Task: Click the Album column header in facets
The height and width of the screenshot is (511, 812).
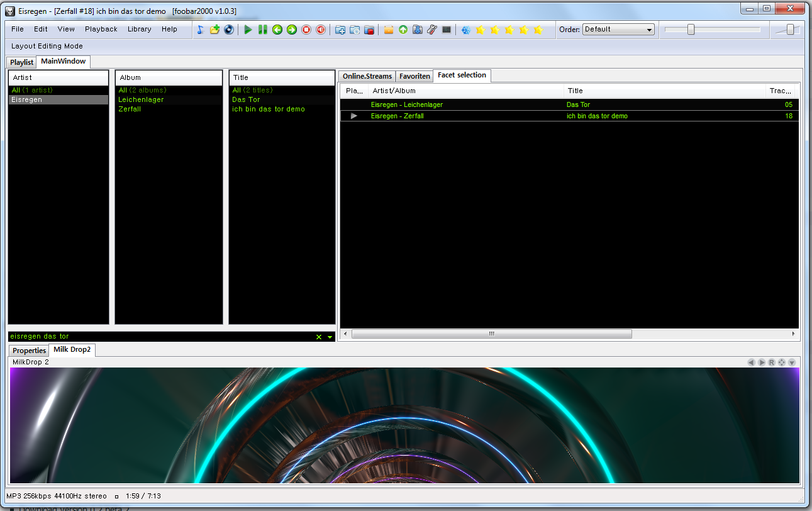Action: click(x=169, y=77)
